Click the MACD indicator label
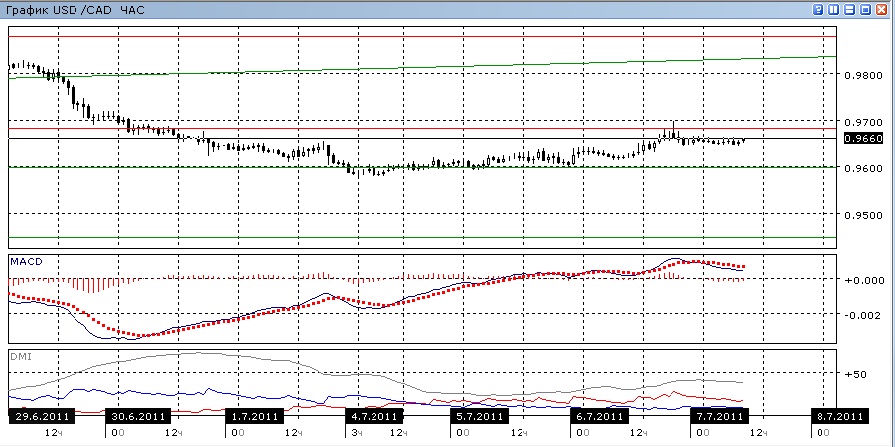Image resolution: width=895 pixels, height=447 pixels. (x=26, y=261)
